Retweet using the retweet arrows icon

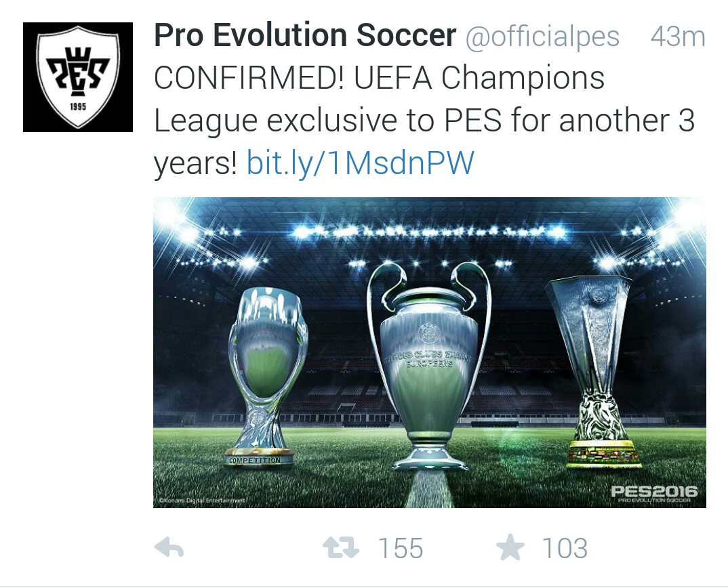340,548
